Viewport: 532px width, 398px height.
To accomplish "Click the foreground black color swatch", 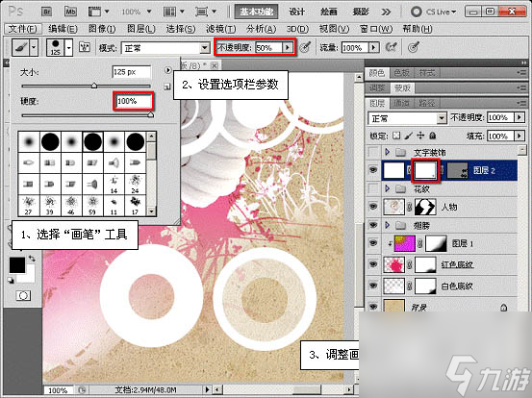I will pyautogui.click(x=17, y=265).
